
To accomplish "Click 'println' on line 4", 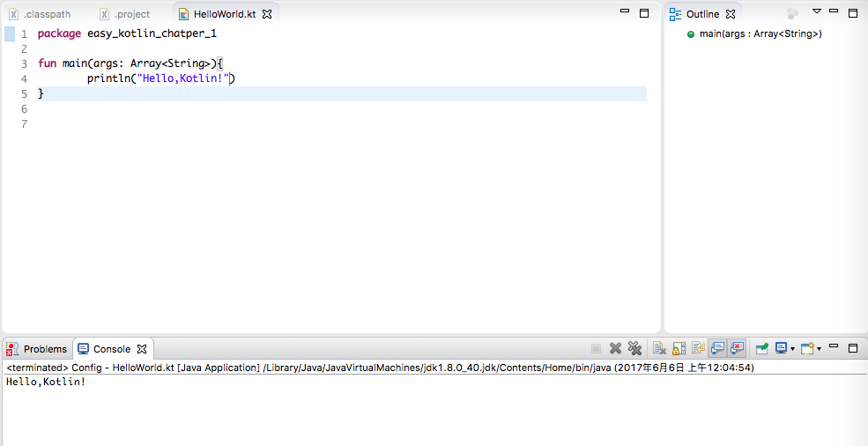I will point(108,78).
